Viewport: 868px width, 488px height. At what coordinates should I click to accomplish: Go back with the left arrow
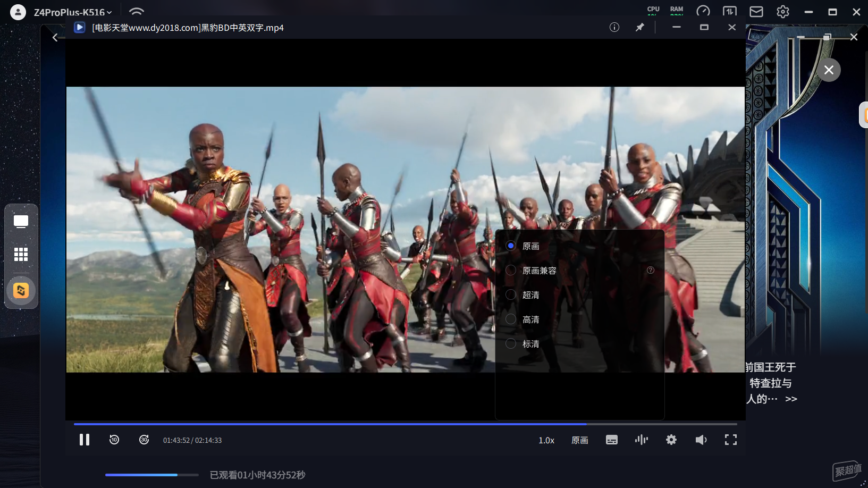point(55,37)
